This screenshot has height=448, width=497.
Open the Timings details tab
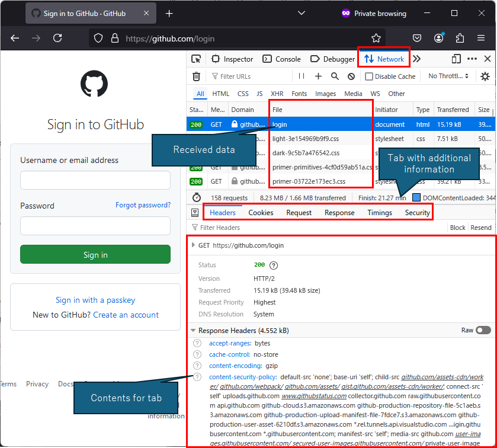(379, 213)
